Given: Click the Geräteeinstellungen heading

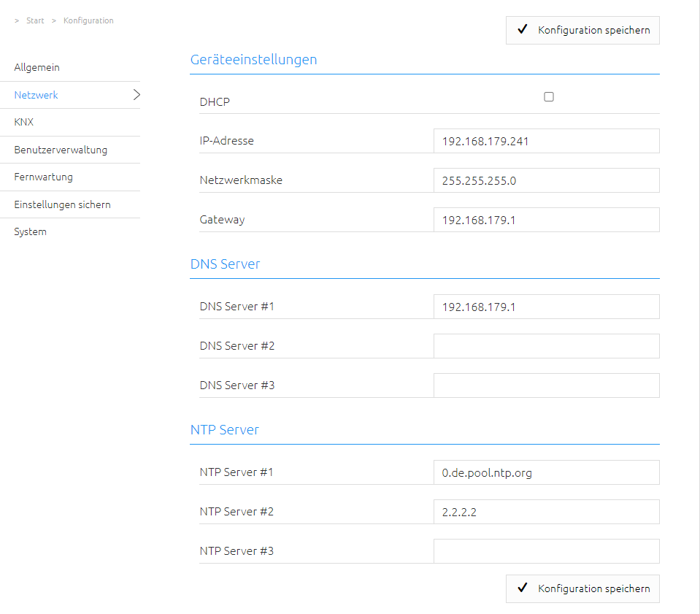Looking at the screenshot, I should click(x=253, y=60).
